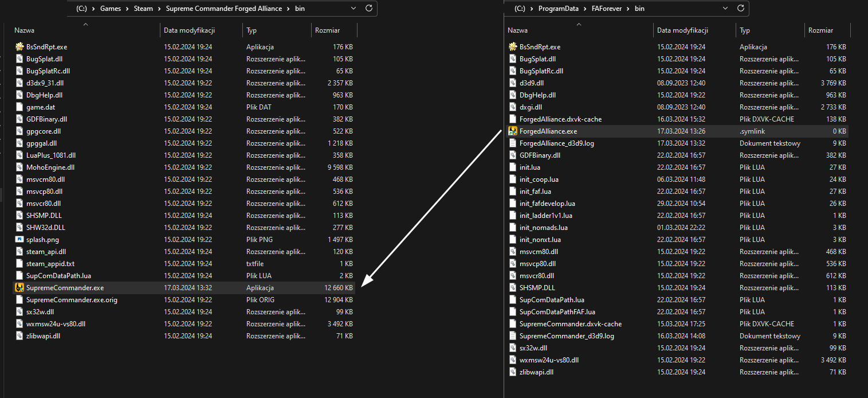Select the init_faf.lua file name
The image size is (868, 398).
pos(535,192)
